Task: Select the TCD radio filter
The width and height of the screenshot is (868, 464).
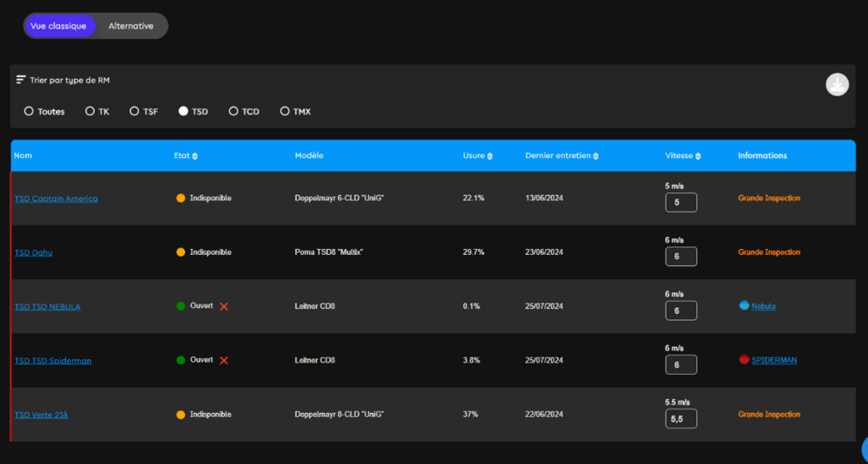Action: 233,111
